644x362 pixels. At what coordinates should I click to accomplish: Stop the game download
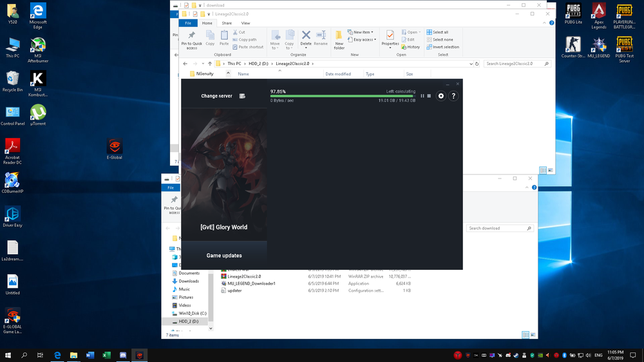[429, 96]
